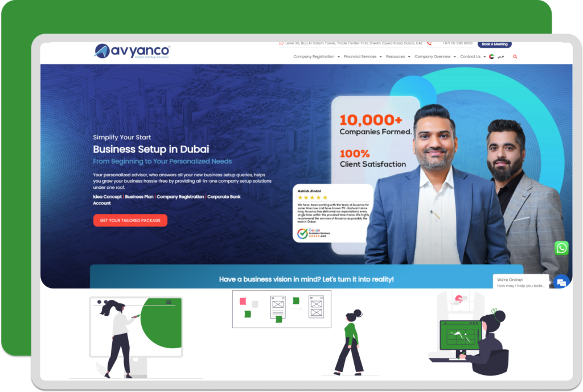Open the Resources dropdown menu
The image size is (583, 392).
398,57
